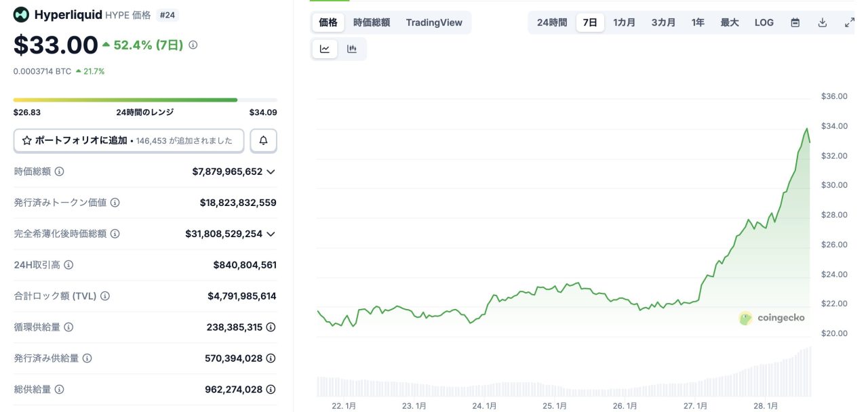The height and width of the screenshot is (412, 868).
Task: Click info icon next to 時価総額
Action: (59, 171)
